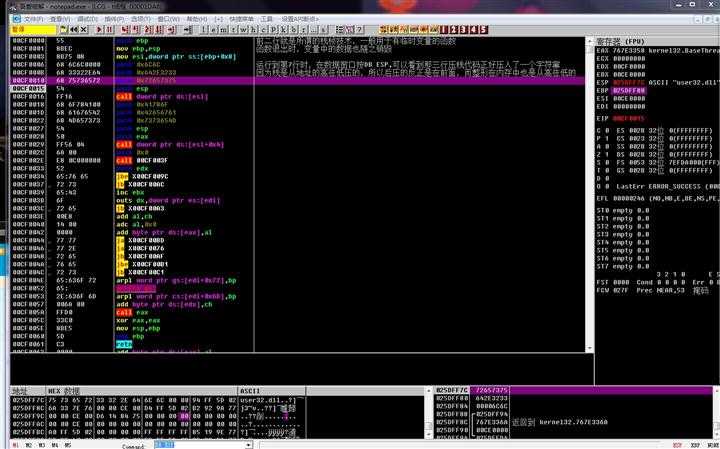Viewport: 720px width, 449px height.
Task: Click the Trace over icon
Action: click(158, 29)
